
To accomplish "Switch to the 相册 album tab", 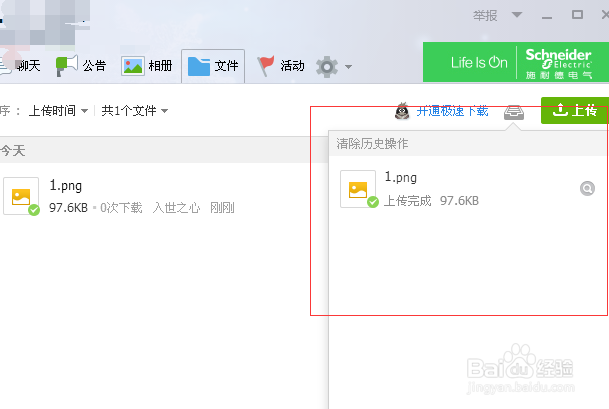I will point(147,66).
